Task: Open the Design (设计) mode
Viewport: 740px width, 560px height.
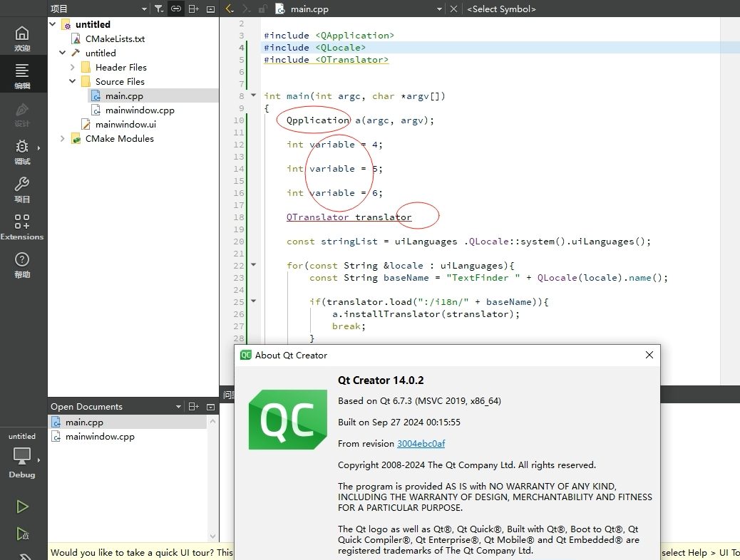Action: [22, 114]
